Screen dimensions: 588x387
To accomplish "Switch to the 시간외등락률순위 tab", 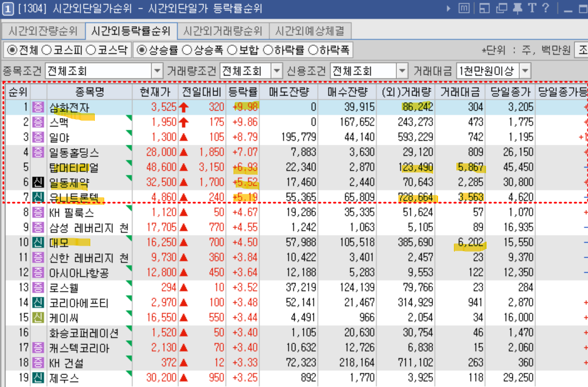I will pos(131,31).
